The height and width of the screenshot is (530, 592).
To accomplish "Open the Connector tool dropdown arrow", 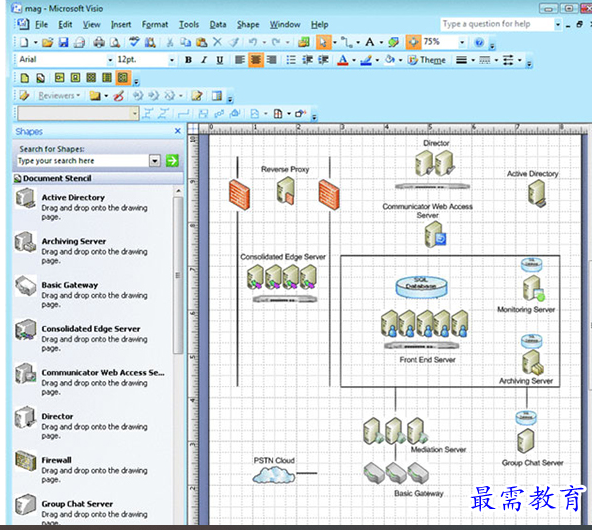I will [358, 42].
